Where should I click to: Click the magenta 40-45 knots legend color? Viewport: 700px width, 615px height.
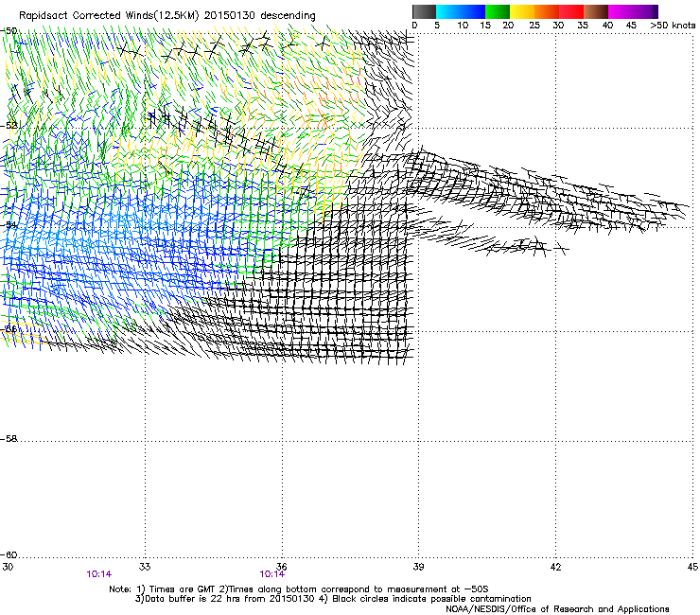pos(621,11)
